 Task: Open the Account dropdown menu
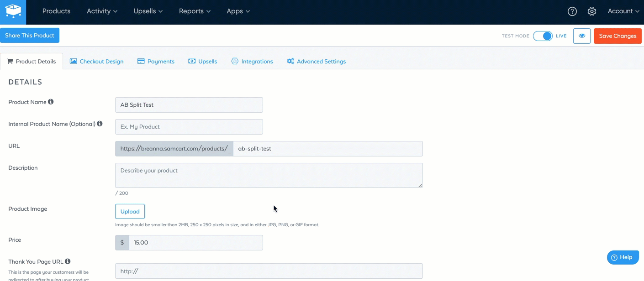tap(623, 11)
